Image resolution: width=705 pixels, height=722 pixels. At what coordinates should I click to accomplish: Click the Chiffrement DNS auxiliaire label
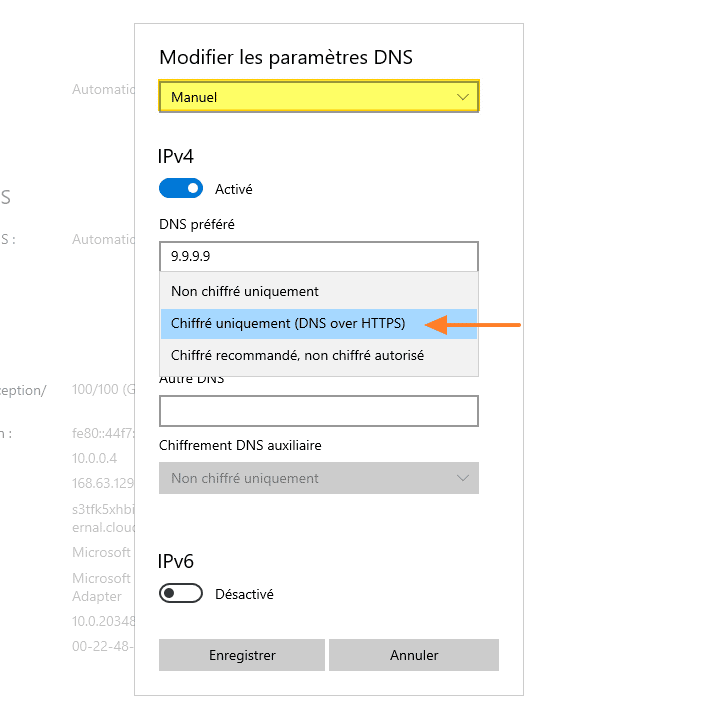[240, 445]
